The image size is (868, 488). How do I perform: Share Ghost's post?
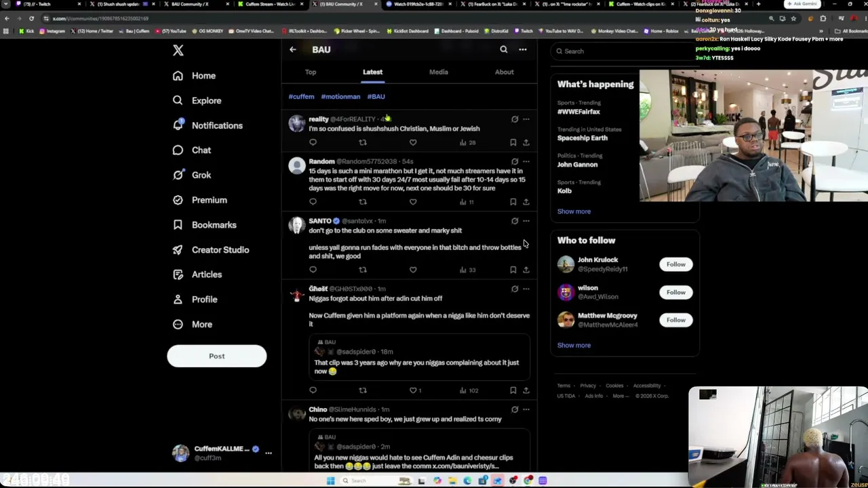coord(526,390)
